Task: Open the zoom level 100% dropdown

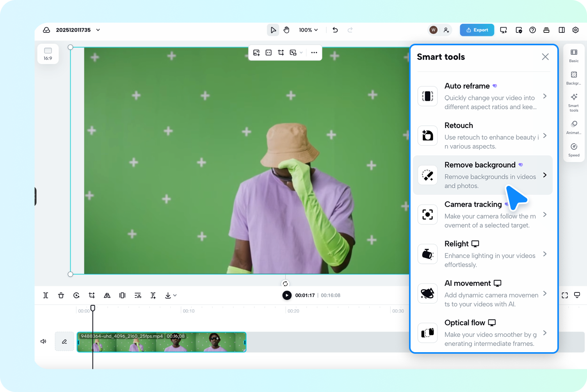Action: tap(308, 30)
